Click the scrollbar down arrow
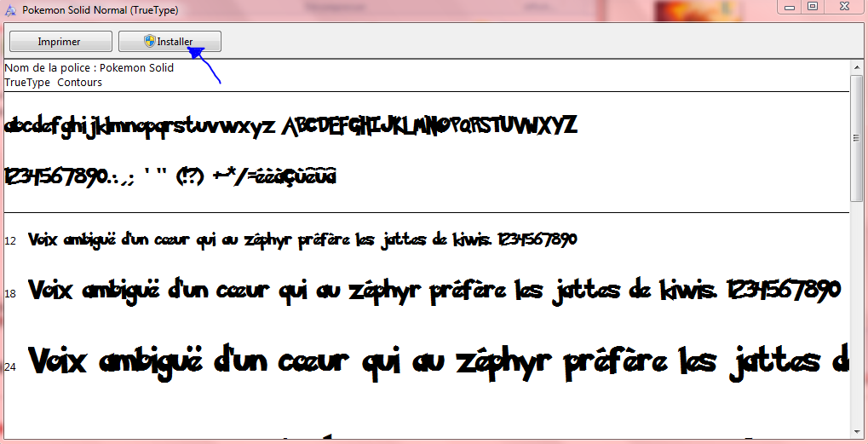 [856, 431]
